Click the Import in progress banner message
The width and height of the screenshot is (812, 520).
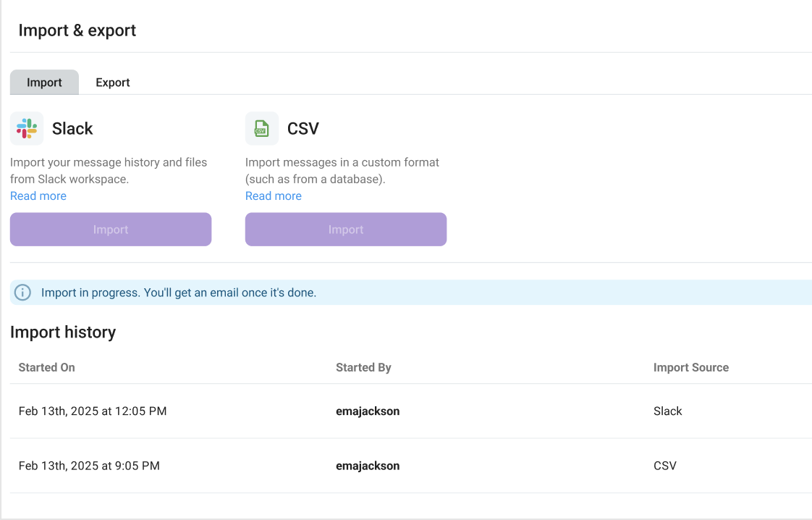179,293
